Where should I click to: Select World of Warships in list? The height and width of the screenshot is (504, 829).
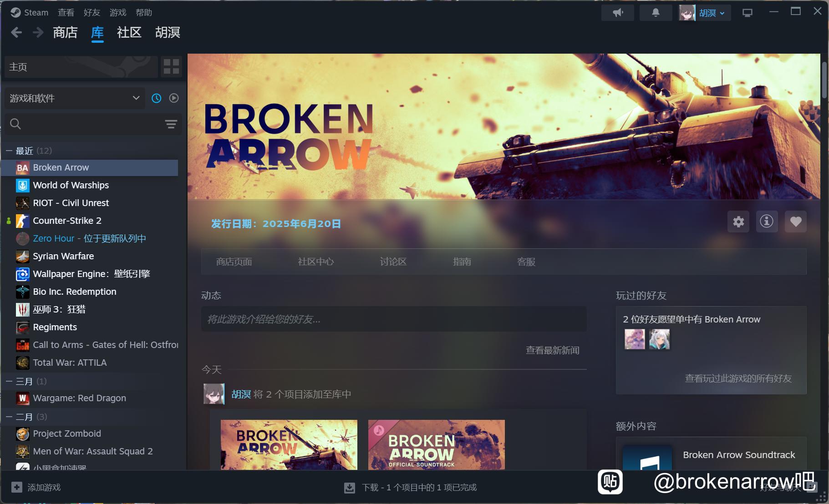pos(90,185)
